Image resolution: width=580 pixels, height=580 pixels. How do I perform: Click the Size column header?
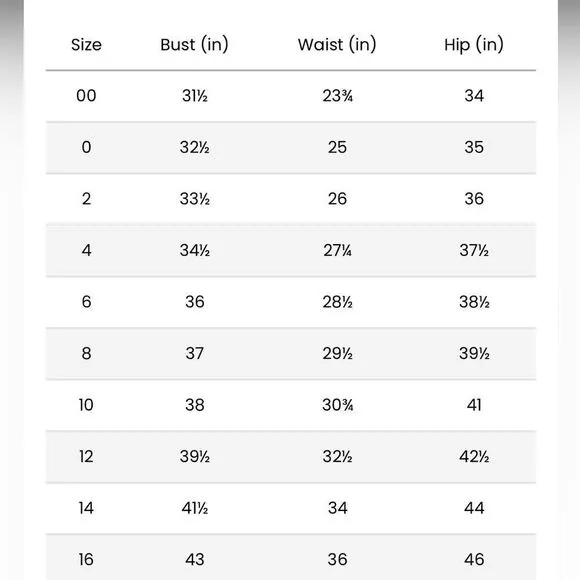[x=86, y=45]
